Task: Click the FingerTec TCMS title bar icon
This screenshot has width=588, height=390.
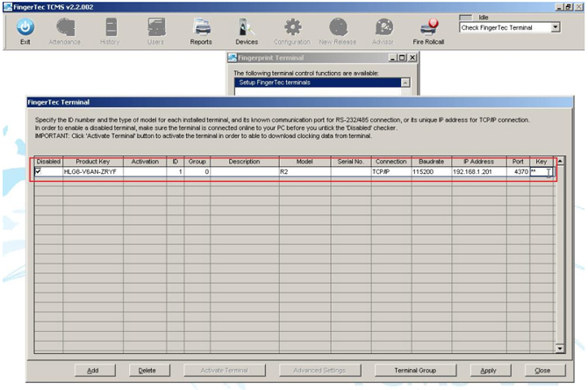Action: [x=8, y=7]
